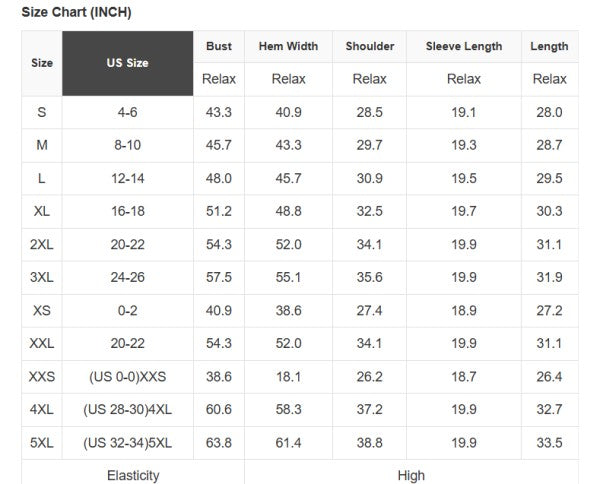Viewport: 600px width, 484px height.
Task: Select length value 33.5
Action: 549,443
